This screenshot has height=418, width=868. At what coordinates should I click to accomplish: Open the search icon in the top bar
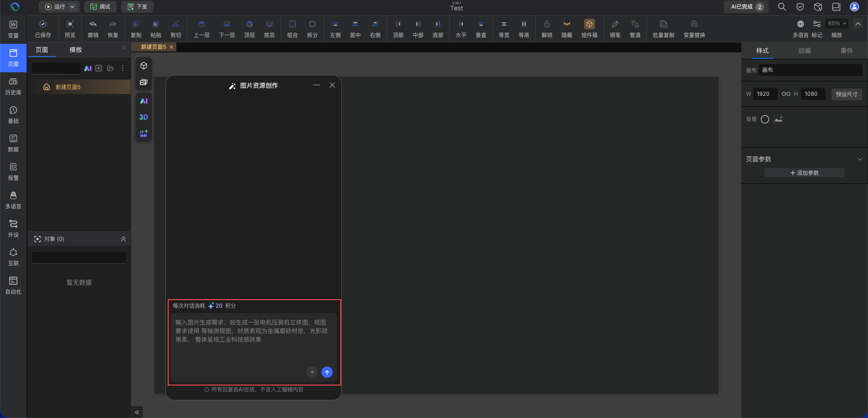point(782,7)
